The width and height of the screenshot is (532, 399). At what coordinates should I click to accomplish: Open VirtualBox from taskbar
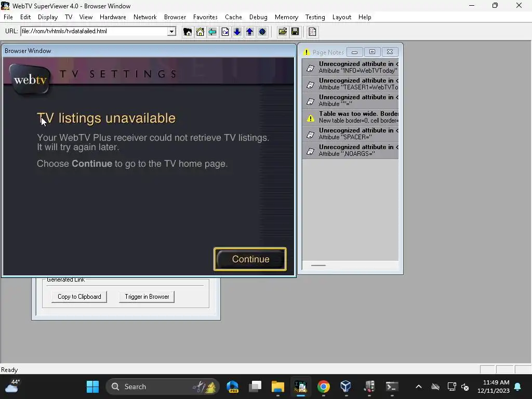point(345,387)
